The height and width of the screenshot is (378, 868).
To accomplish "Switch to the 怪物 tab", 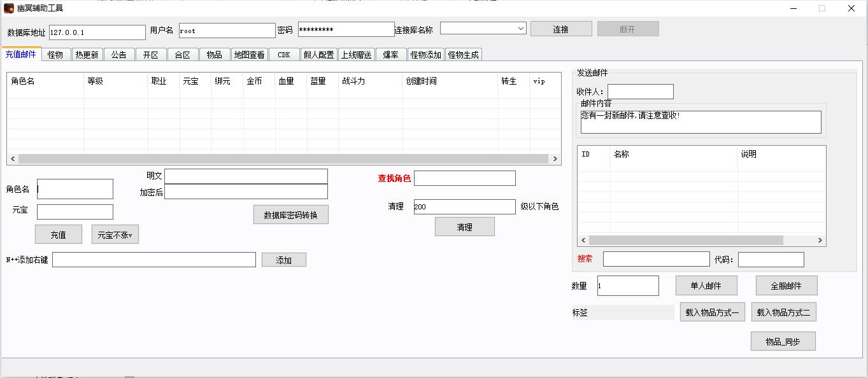I will pos(55,55).
